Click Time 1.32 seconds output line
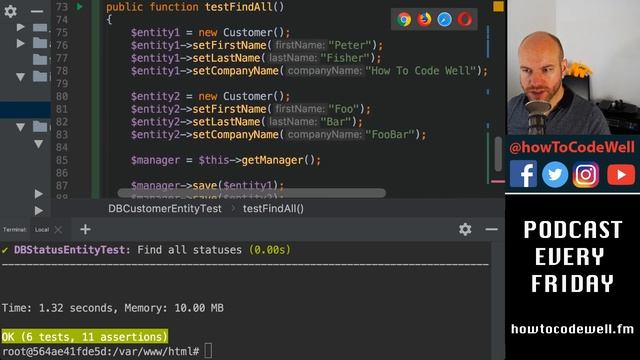Screen dimensions: 640x360 [113, 308]
